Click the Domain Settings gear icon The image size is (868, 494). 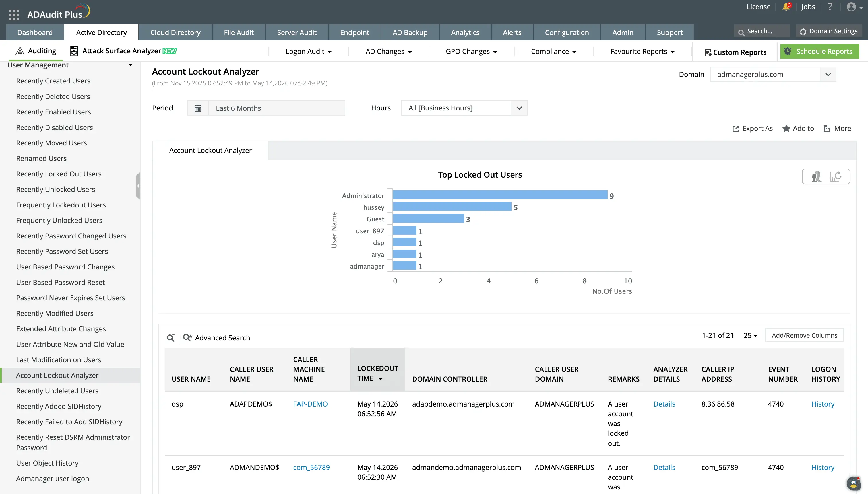pos(803,32)
